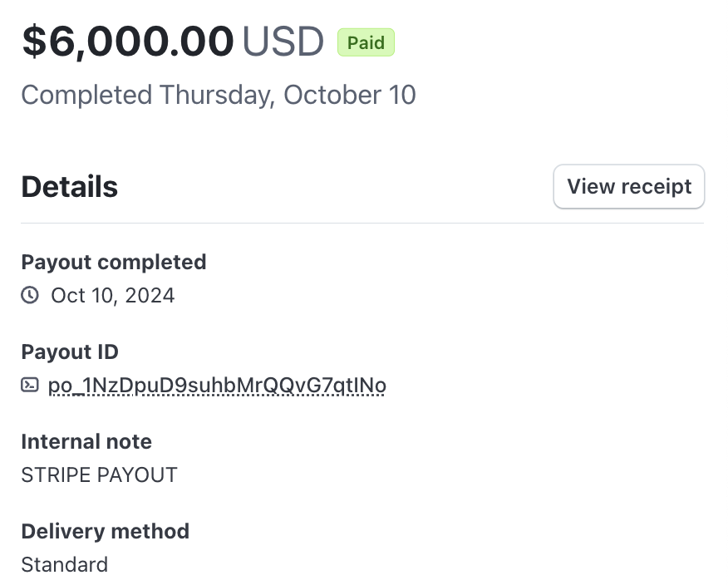This screenshot has height=585, width=728.
Task: Click the dollar sign in the amount
Action: click(34, 42)
